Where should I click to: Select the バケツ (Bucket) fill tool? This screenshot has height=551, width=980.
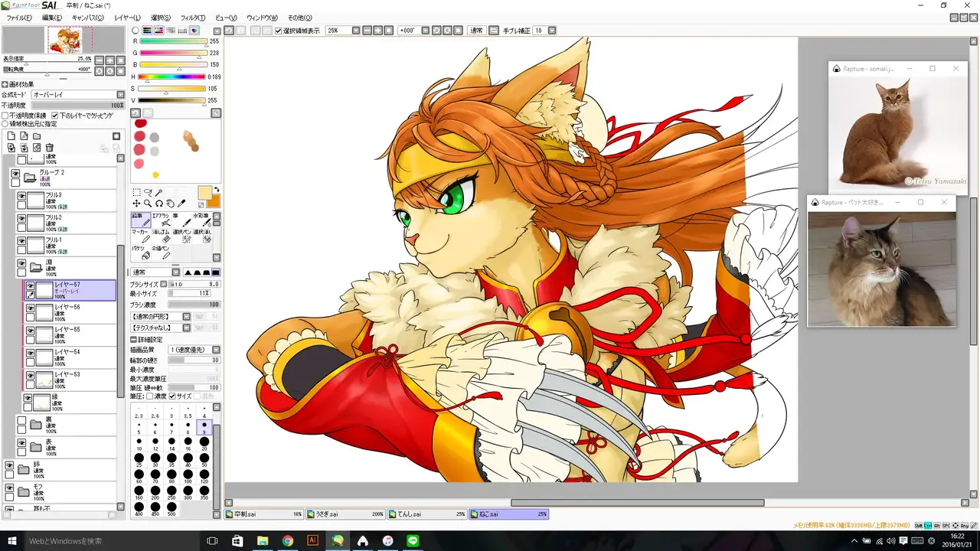(140, 253)
